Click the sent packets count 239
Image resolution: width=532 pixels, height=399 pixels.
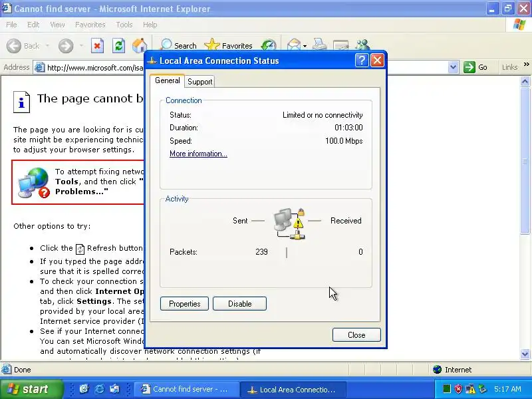261,252
